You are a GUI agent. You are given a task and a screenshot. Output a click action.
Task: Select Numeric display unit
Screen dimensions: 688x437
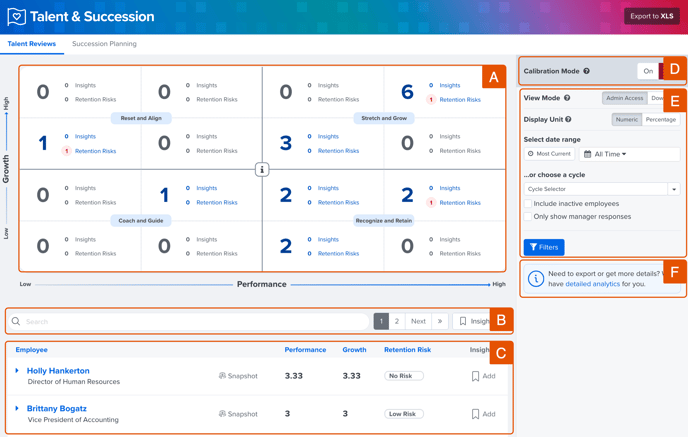627,119
